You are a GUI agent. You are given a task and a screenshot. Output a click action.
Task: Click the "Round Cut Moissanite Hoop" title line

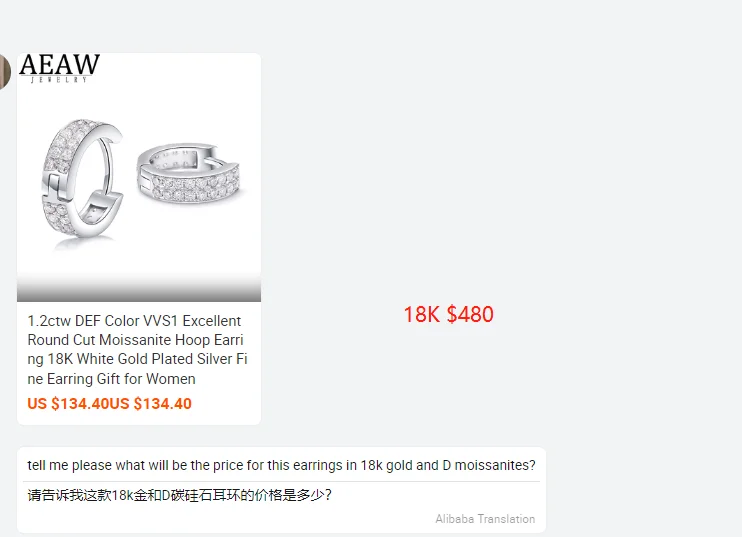coord(135,340)
